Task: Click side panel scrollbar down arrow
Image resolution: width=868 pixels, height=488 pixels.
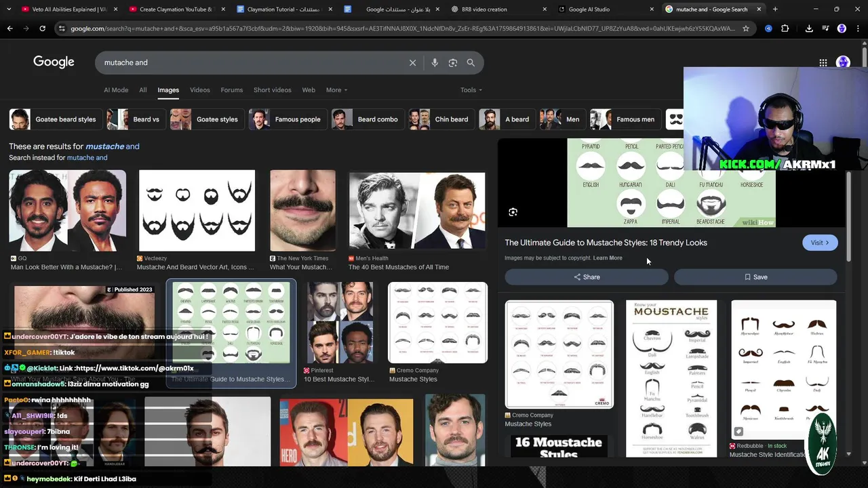Action: (849, 454)
